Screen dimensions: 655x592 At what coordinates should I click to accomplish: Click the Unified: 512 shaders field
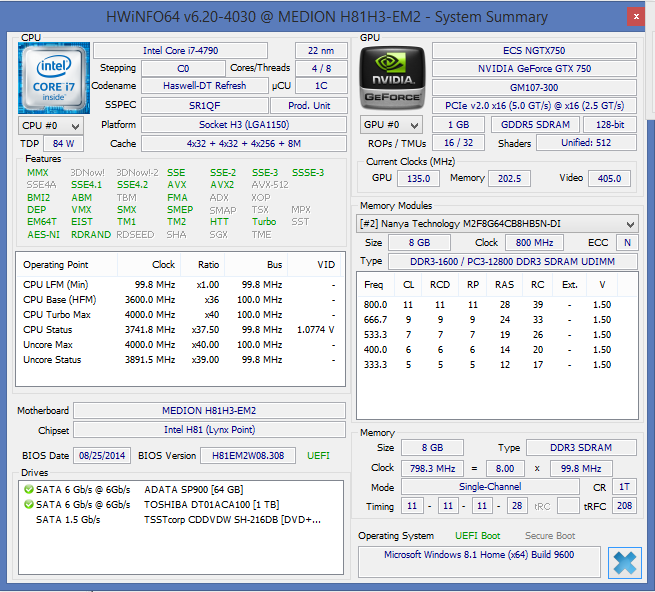[x=586, y=143]
